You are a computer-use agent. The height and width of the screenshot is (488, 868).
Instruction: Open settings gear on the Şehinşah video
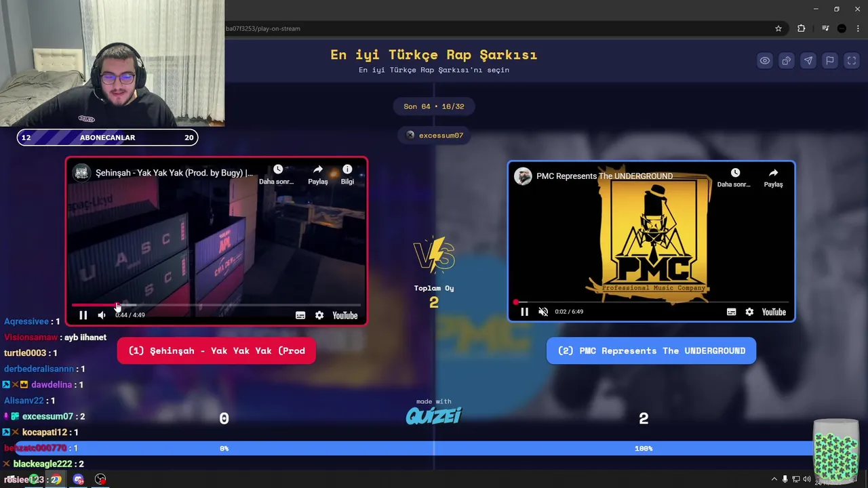[319, 315]
